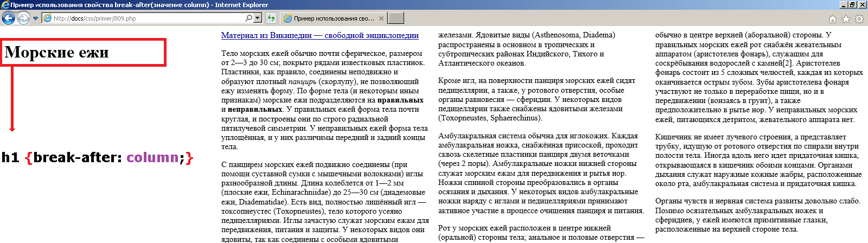Click the search magnifier in address bar
This screenshot has height=243, width=868.
248,18
